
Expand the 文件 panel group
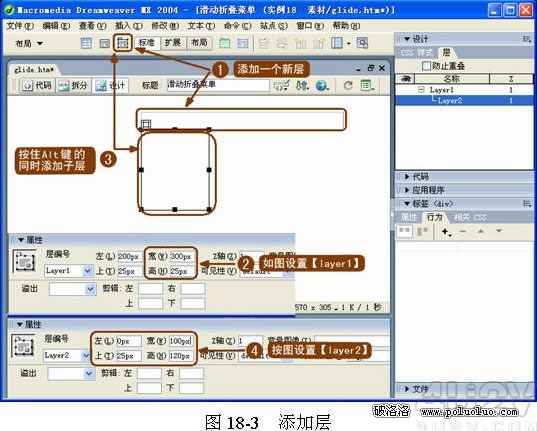point(407,389)
